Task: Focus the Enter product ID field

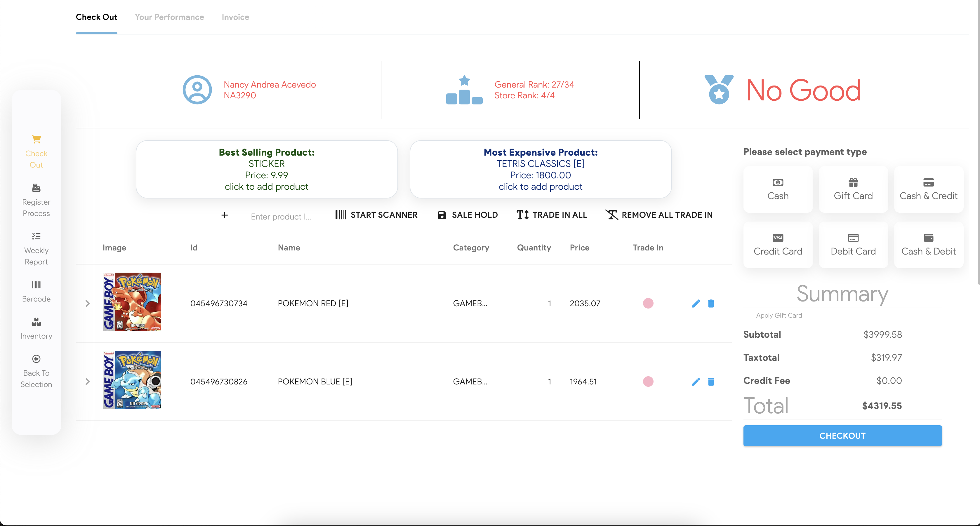Action: pos(281,217)
